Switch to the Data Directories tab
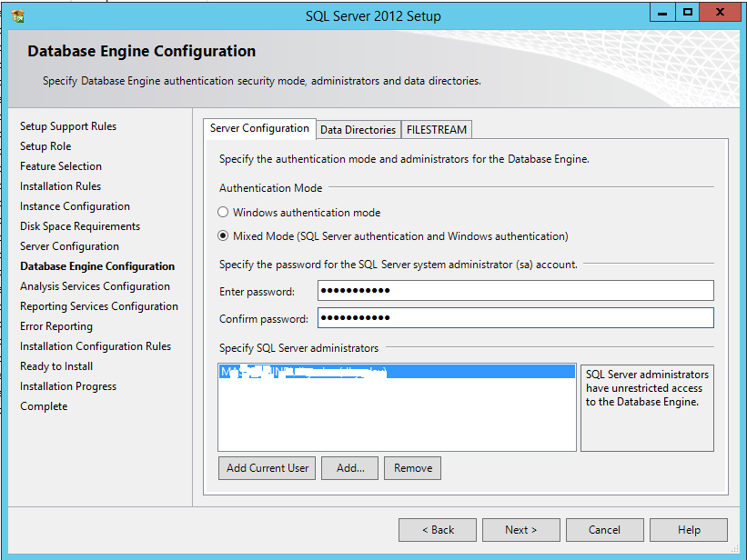Screen dimensions: 747x560 coord(358,130)
